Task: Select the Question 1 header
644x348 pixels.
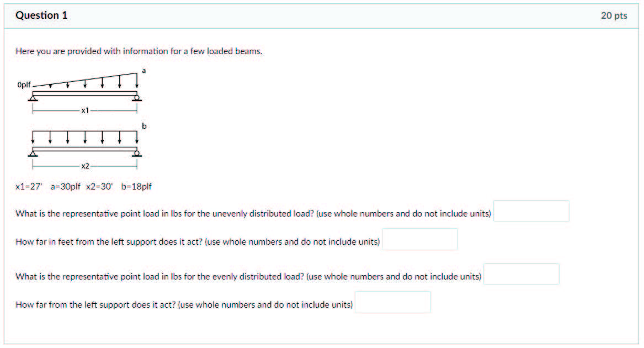Action: click(41, 15)
